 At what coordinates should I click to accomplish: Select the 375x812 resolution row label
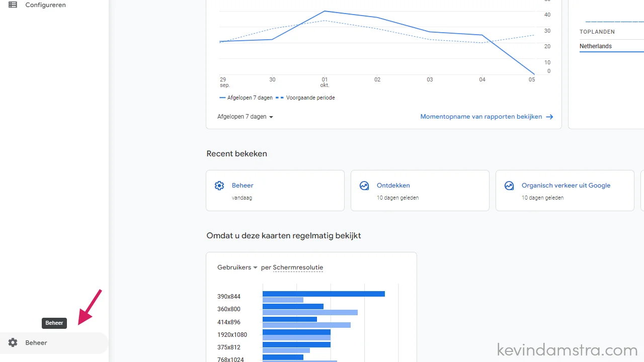pos(229,347)
